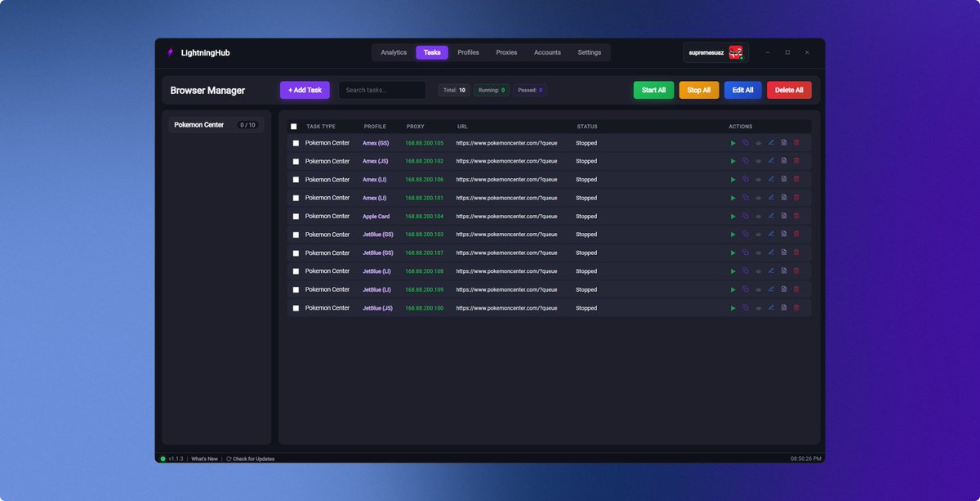Delete the JetBlue (JS) task
Image resolution: width=980 pixels, height=501 pixels.
point(796,308)
